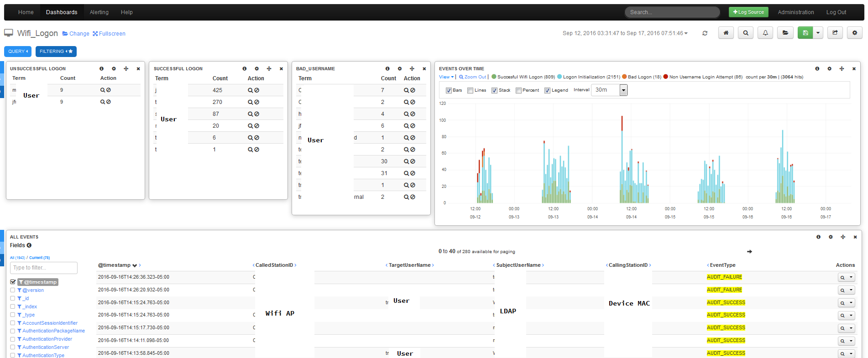Click Non Username Login Attempt red legend dot

click(x=666, y=77)
